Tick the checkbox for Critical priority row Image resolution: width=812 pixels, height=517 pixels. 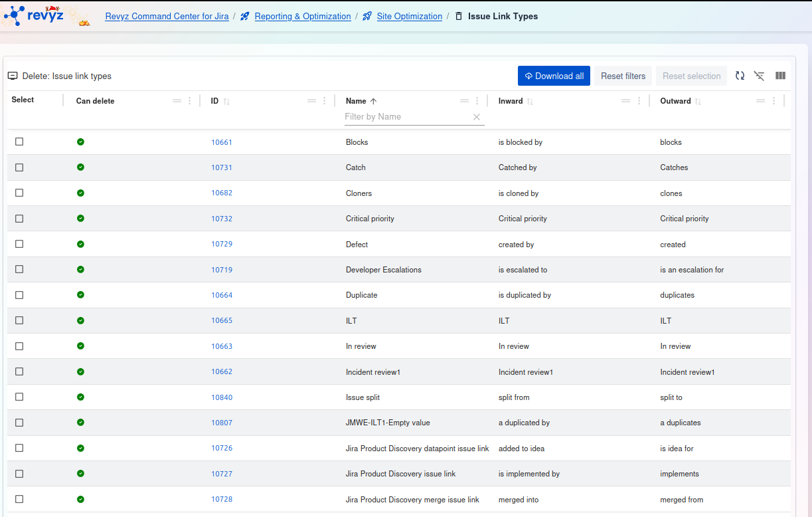pyautogui.click(x=19, y=219)
